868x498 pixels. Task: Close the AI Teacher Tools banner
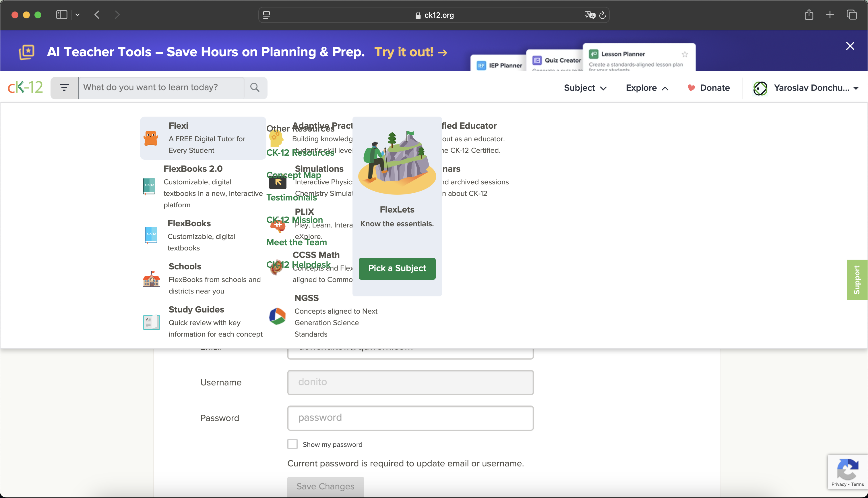click(x=850, y=46)
